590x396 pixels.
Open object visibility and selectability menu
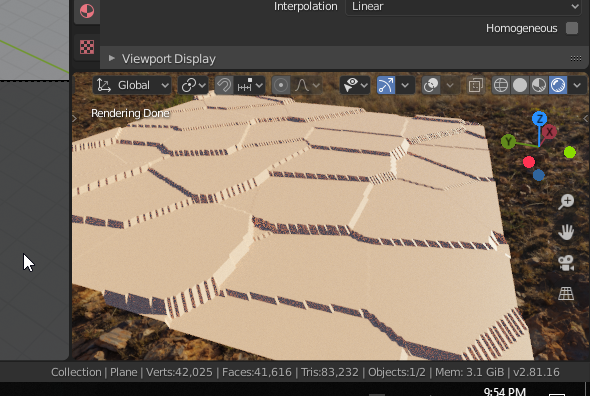(x=354, y=85)
